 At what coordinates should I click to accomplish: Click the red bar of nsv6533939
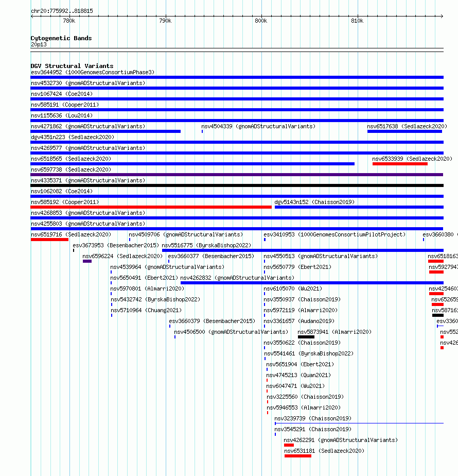(400, 164)
